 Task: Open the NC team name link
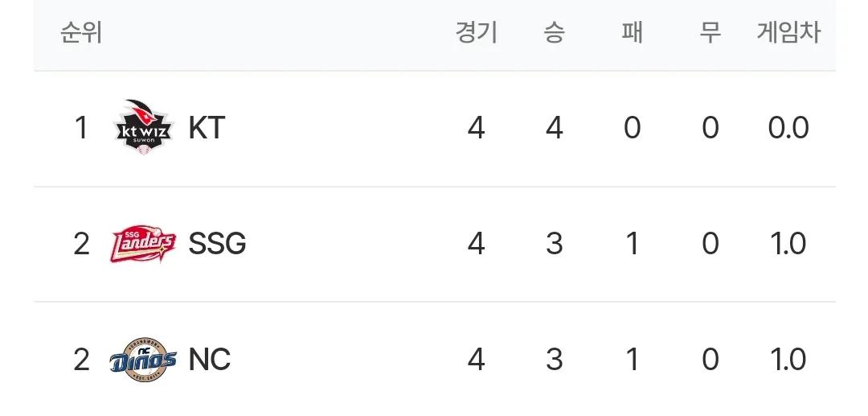[209, 360]
